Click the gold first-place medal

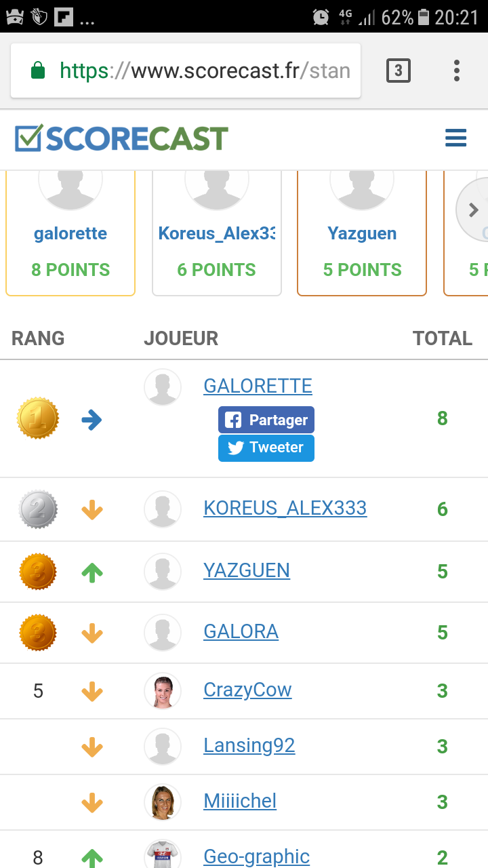tap(38, 418)
